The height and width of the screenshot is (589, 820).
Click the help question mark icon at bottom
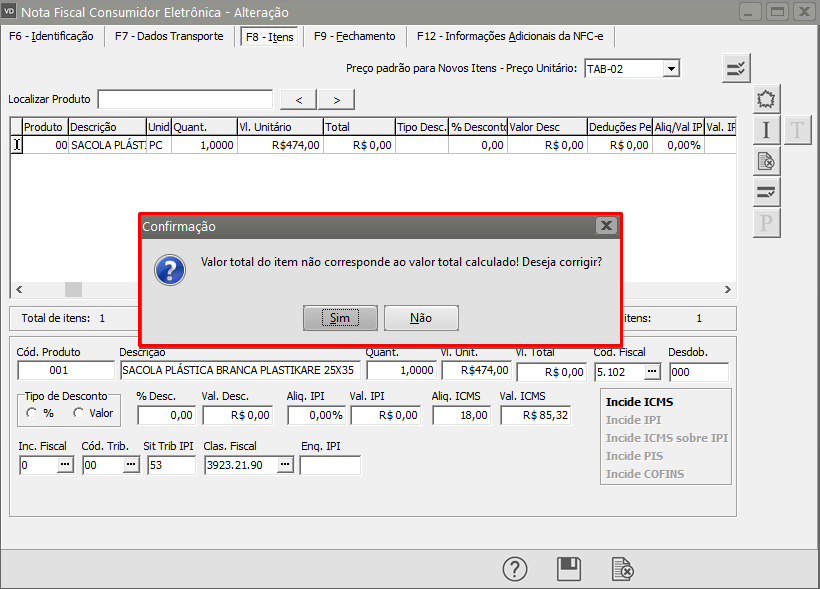click(x=514, y=569)
